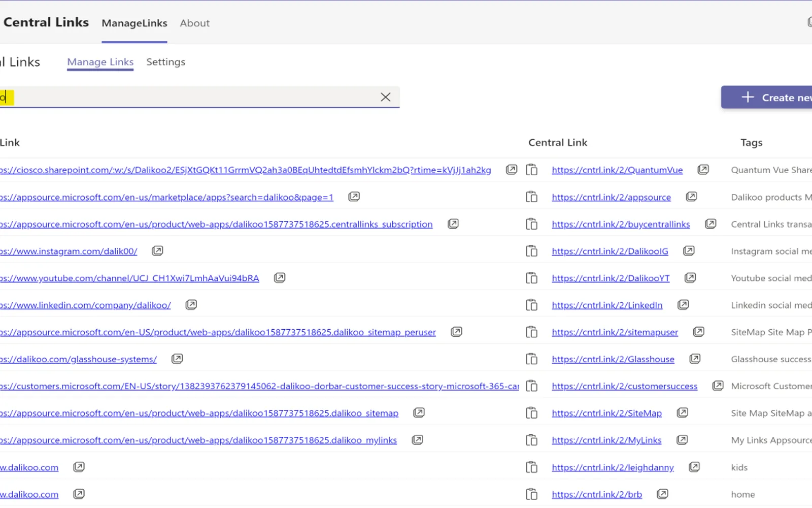Viewport: 812px width, 508px height.
Task: Open the About tab
Action: pos(195,23)
